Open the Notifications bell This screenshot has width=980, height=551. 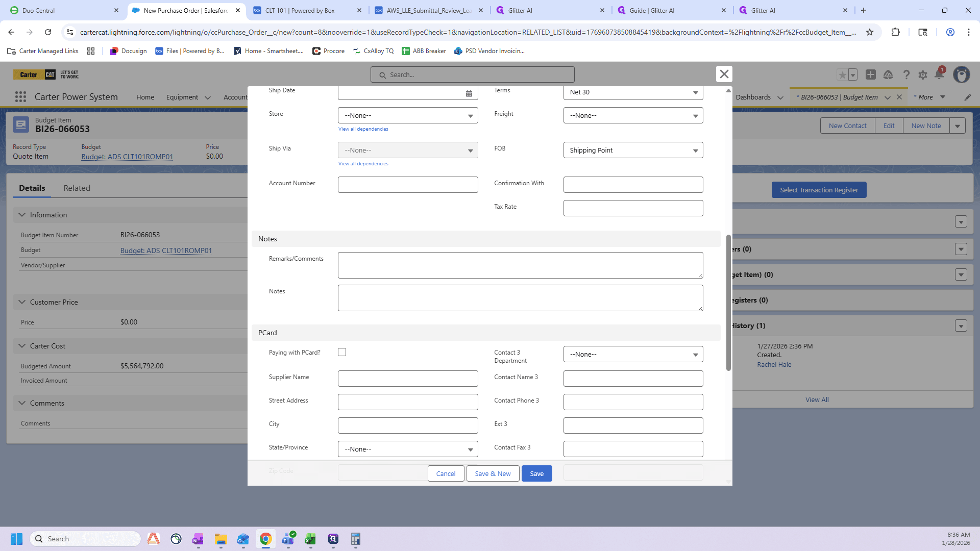(939, 74)
